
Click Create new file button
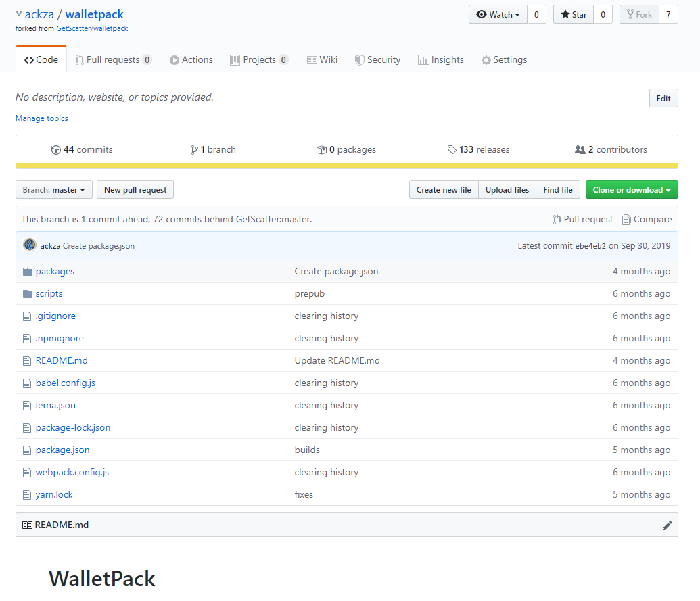(444, 189)
